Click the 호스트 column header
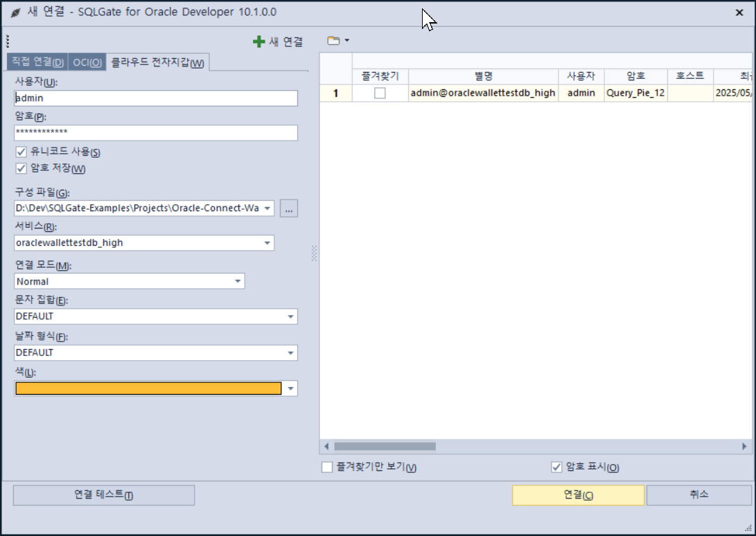 (x=690, y=76)
